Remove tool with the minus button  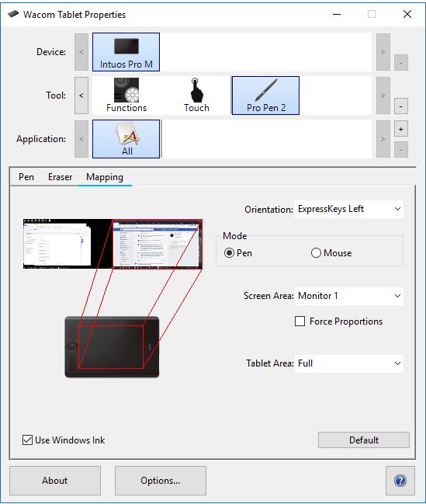click(x=401, y=106)
